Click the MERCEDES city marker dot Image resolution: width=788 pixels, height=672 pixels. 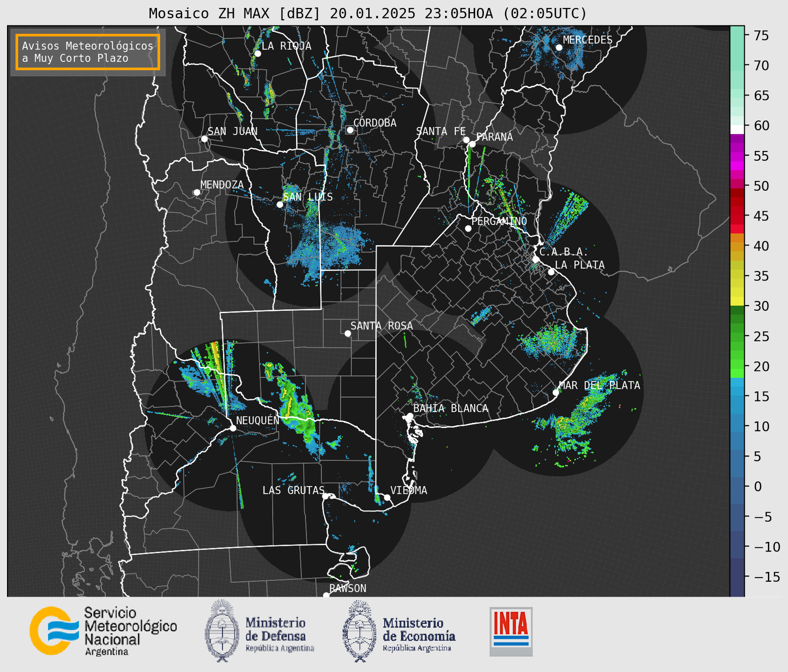pyautogui.click(x=559, y=47)
